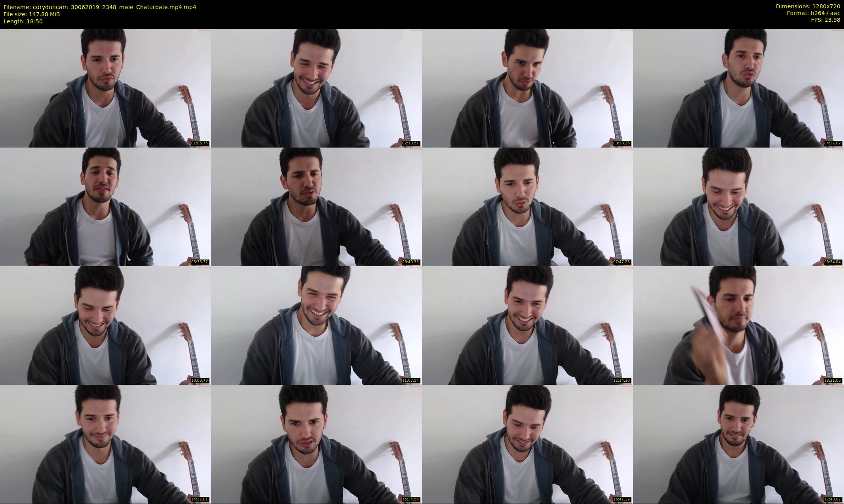
Task: Open the last frame at 17:48.07
Action: (x=738, y=444)
